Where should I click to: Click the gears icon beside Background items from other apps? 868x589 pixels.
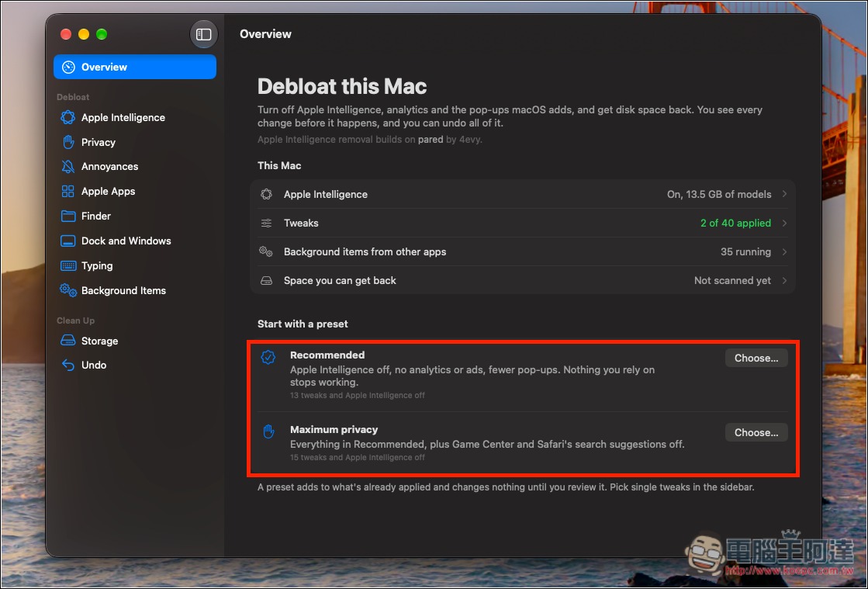pos(266,252)
